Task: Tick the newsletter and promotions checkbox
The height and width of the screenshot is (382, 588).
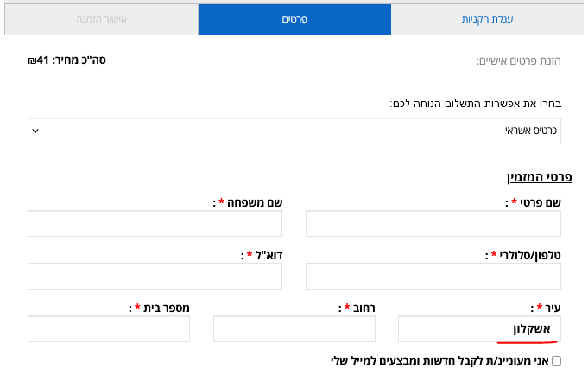Action: coord(556,360)
